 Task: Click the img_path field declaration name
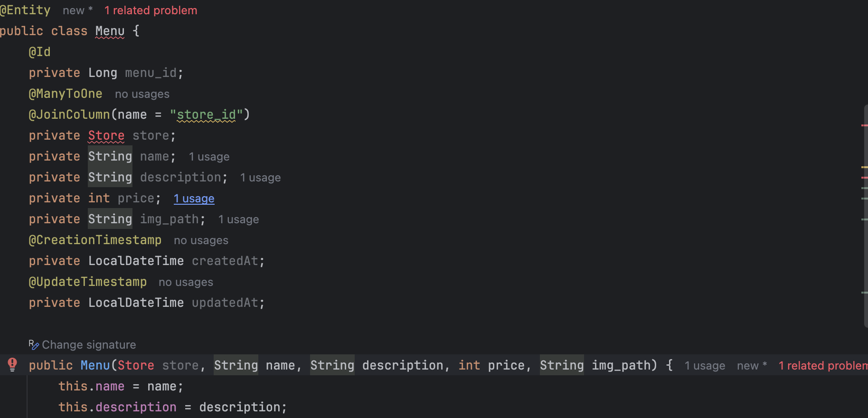click(170, 219)
